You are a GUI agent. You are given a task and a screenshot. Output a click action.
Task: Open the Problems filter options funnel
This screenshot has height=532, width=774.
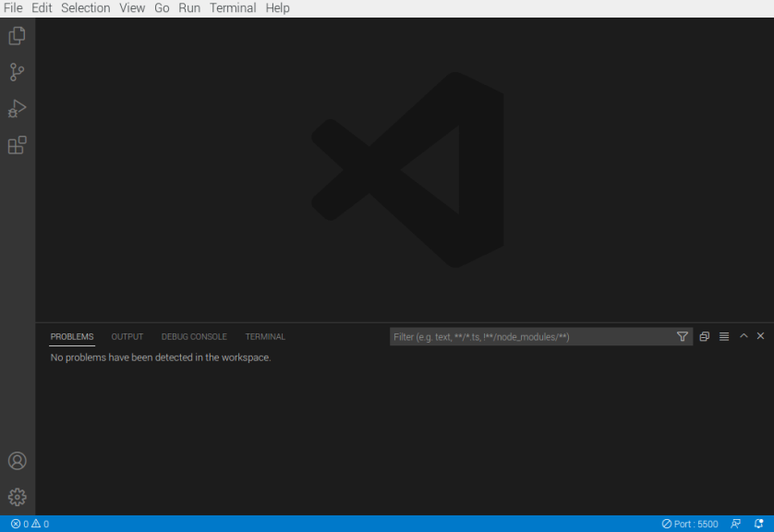click(683, 337)
